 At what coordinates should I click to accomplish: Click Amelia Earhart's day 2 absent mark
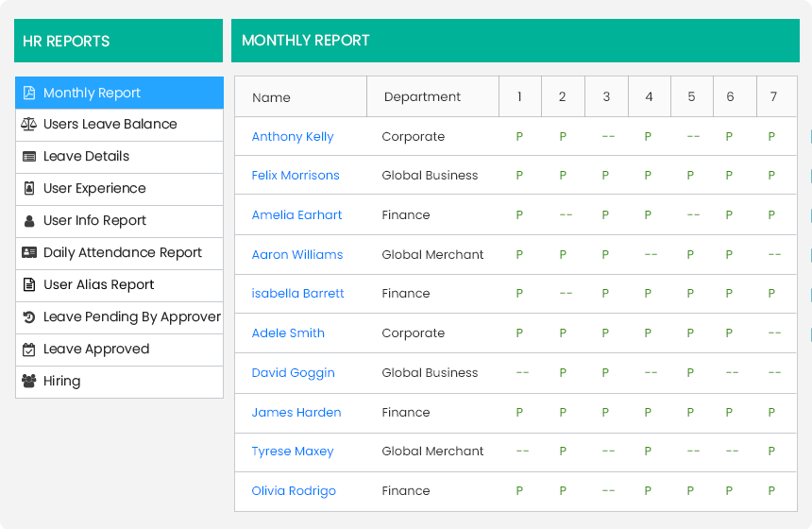(566, 215)
